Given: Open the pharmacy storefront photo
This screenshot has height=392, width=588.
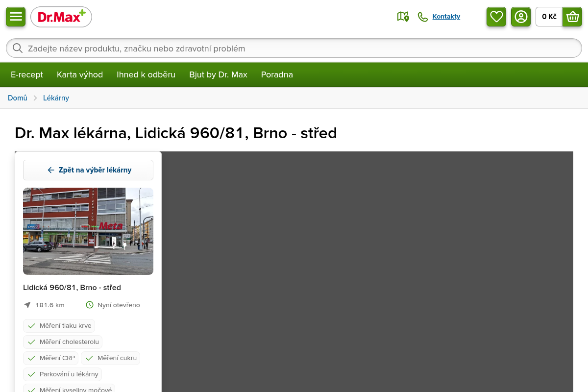Looking at the screenshot, I should [88, 231].
